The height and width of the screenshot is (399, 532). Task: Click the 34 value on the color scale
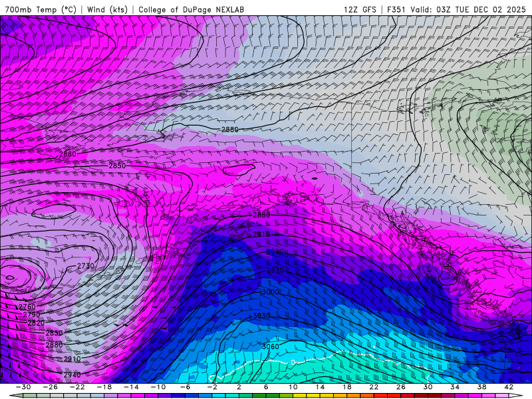(455, 387)
